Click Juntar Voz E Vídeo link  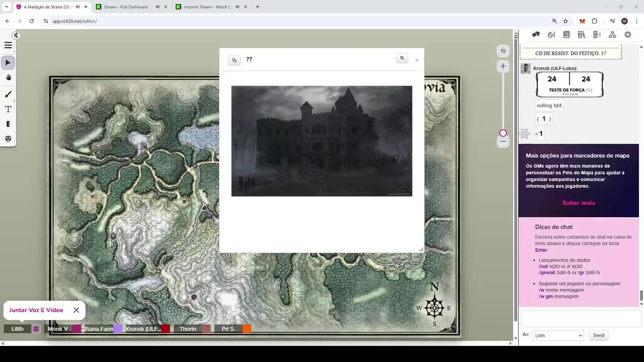pyautogui.click(x=36, y=310)
